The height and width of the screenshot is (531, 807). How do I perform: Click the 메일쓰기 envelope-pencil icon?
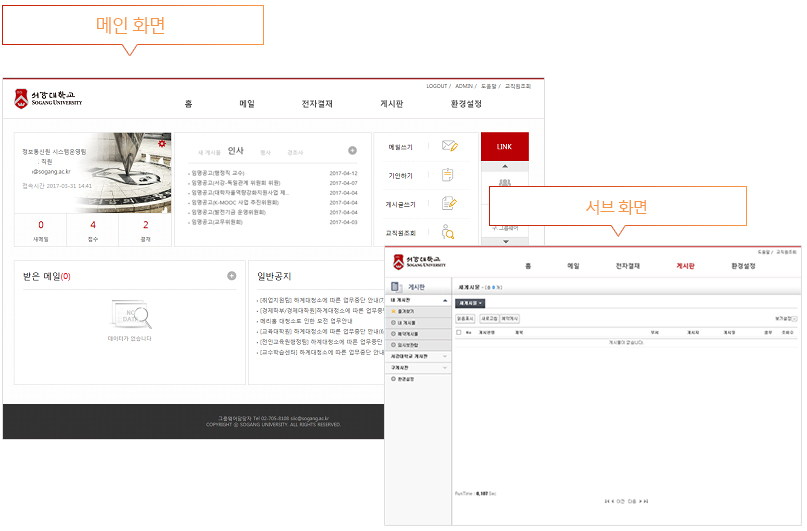coord(450,146)
